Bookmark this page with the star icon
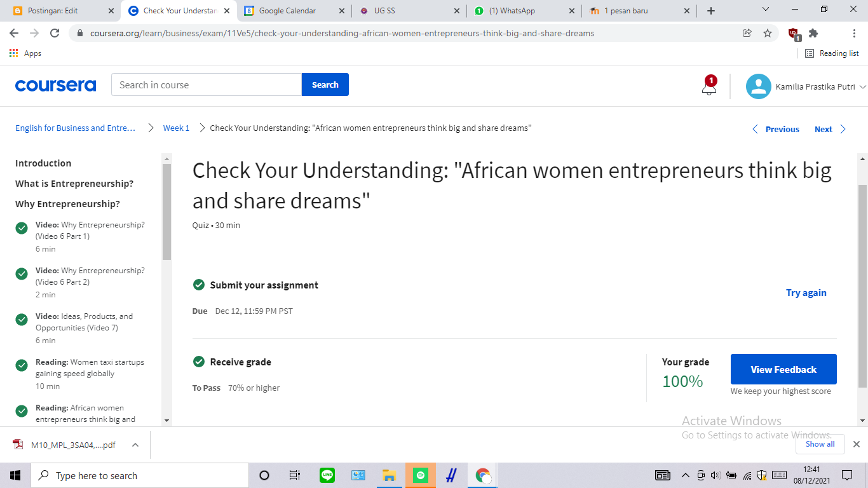Viewport: 868px width, 488px height. [768, 33]
